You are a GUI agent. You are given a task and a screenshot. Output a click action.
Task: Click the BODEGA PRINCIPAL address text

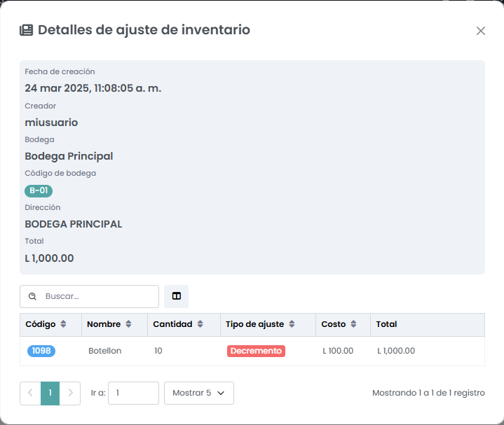(x=74, y=224)
